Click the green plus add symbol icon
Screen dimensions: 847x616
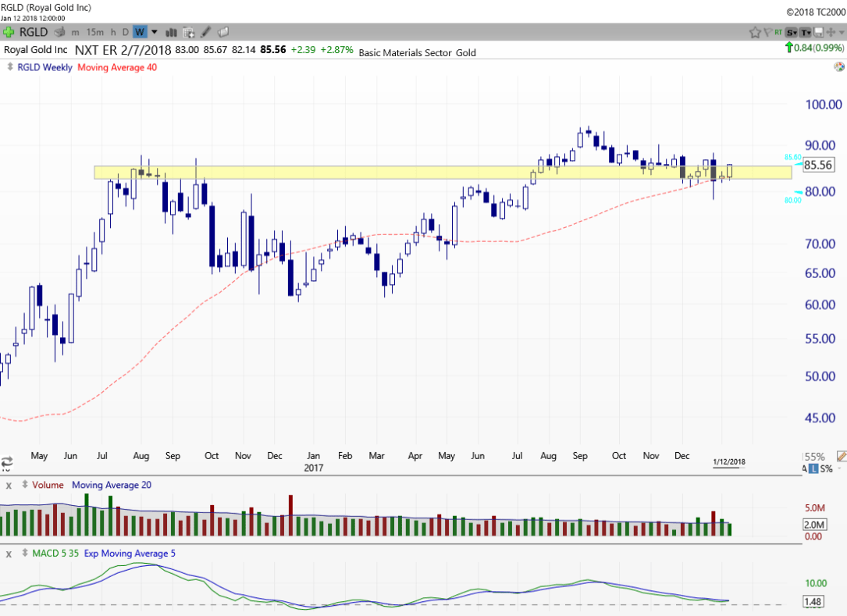(x=9, y=32)
